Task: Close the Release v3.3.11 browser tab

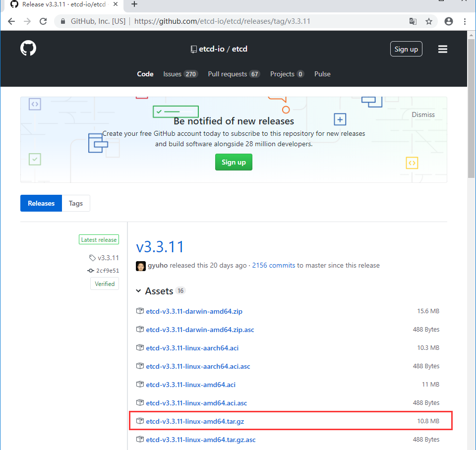Action: (x=116, y=4)
